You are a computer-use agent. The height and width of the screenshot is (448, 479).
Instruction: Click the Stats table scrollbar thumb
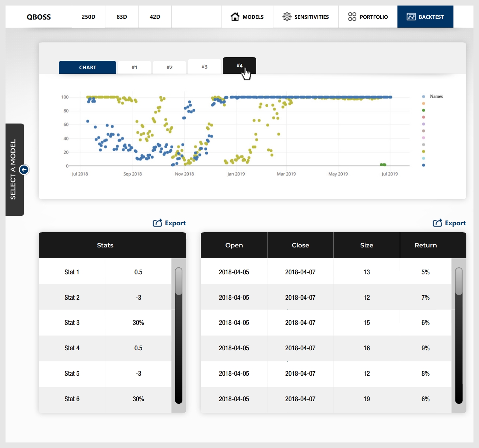pyautogui.click(x=179, y=281)
